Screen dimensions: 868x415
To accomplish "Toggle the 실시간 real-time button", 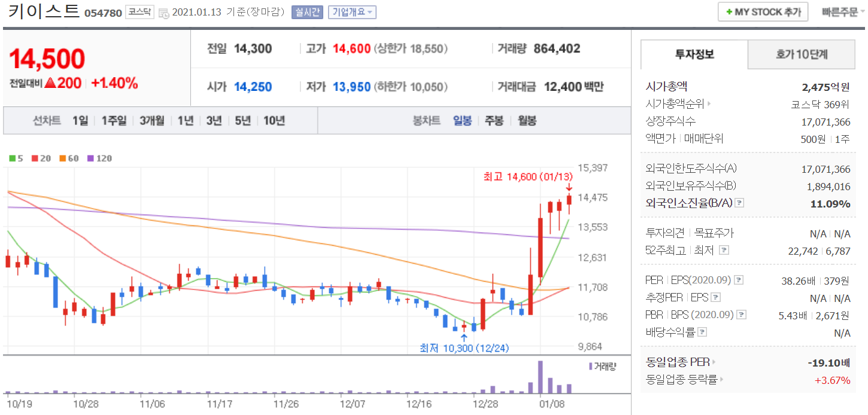I will click(x=307, y=12).
